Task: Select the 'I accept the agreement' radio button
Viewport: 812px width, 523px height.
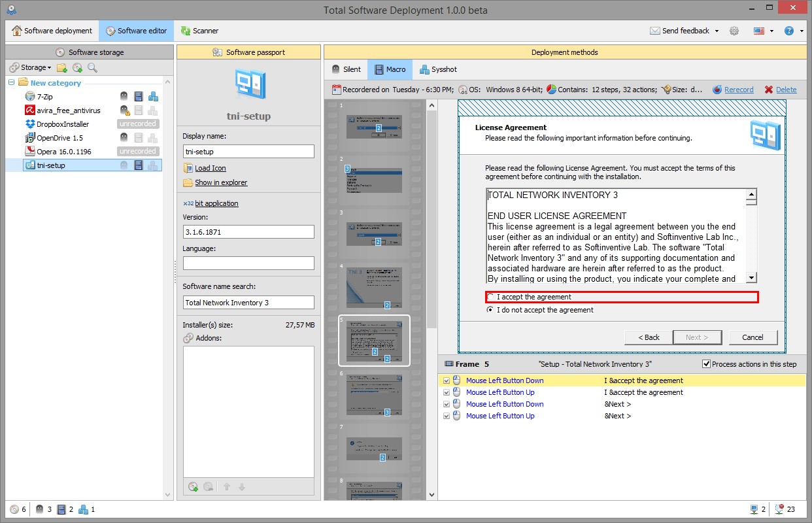Action: click(x=491, y=297)
